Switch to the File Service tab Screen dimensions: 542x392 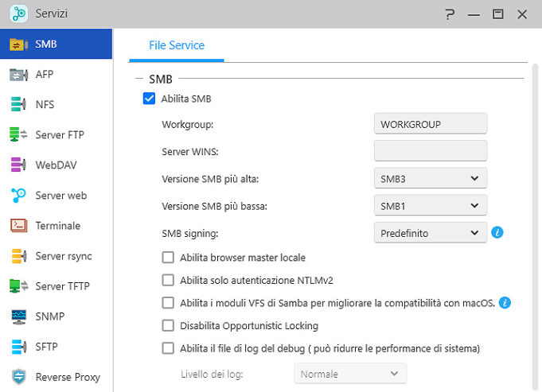point(177,45)
